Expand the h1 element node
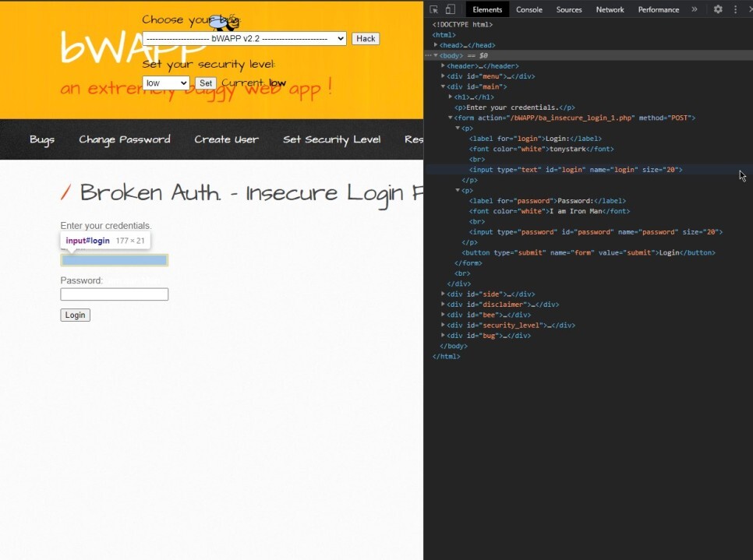This screenshot has height=560, width=753. coord(450,97)
